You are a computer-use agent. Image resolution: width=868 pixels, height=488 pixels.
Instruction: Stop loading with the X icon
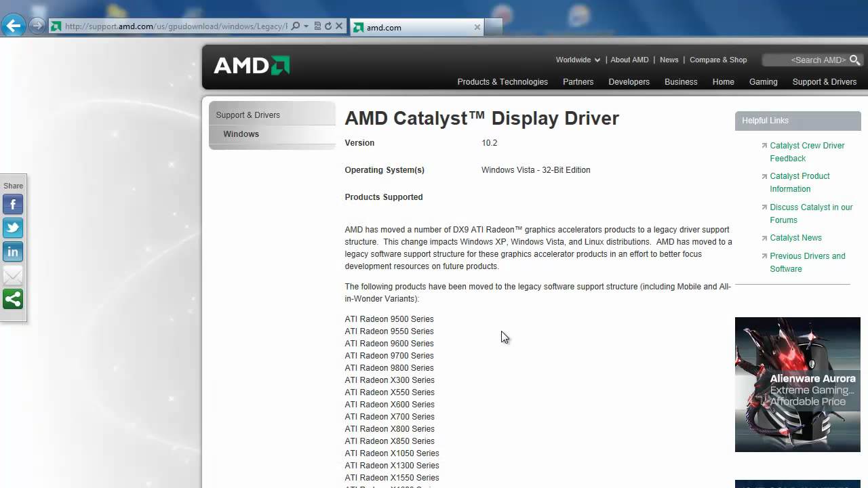click(x=339, y=26)
